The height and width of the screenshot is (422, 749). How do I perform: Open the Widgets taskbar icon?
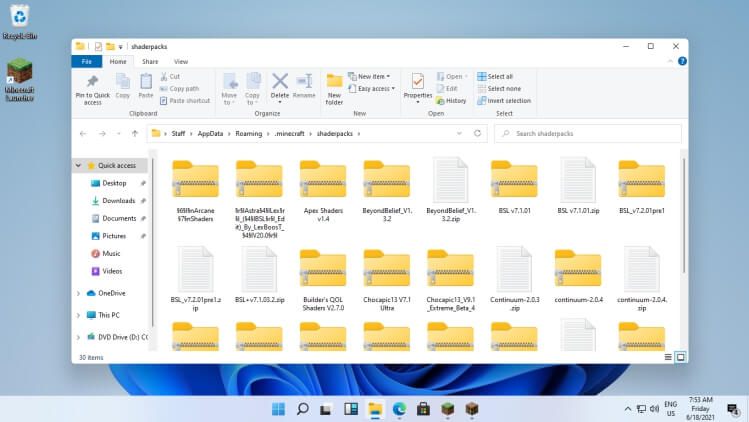click(351, 409)
